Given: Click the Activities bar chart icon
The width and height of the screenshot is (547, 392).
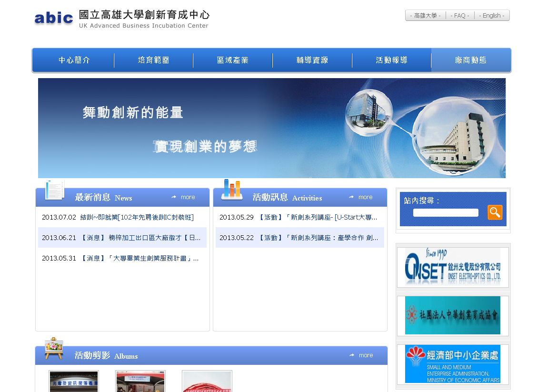Looking at the screenshot, I should pyautogui.click(x=232, y=190).
